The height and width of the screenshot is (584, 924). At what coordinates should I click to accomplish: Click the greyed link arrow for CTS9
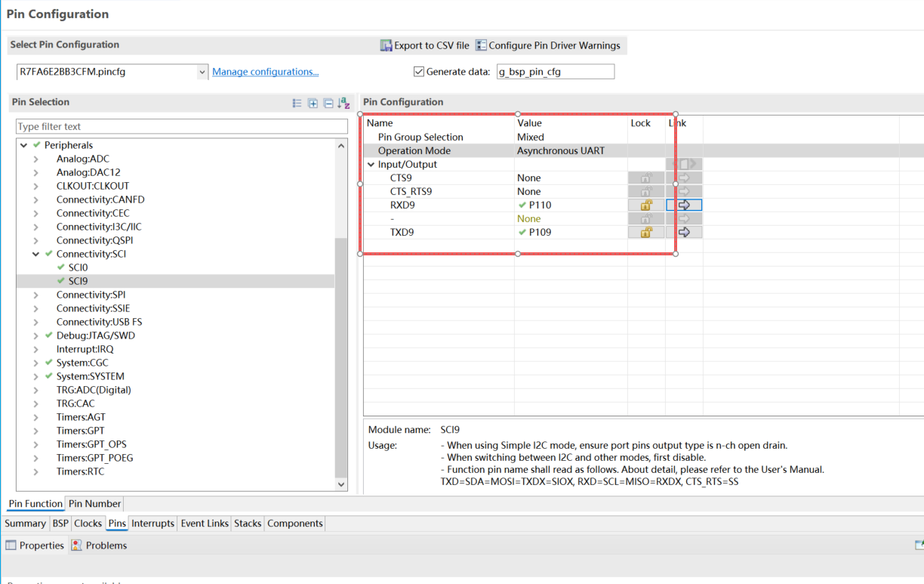[x=684, y=178]
